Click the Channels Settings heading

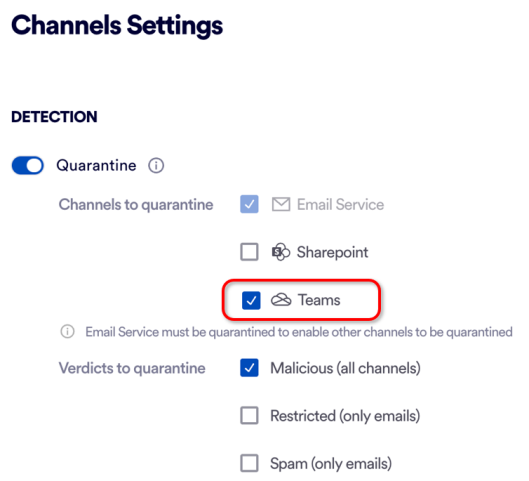117,26
